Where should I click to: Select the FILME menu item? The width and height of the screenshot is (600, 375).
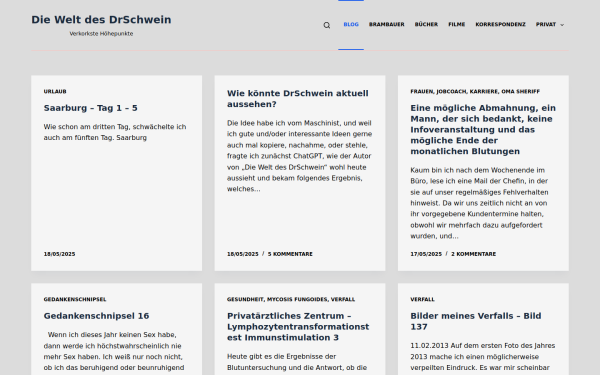(x=457, y=24)
